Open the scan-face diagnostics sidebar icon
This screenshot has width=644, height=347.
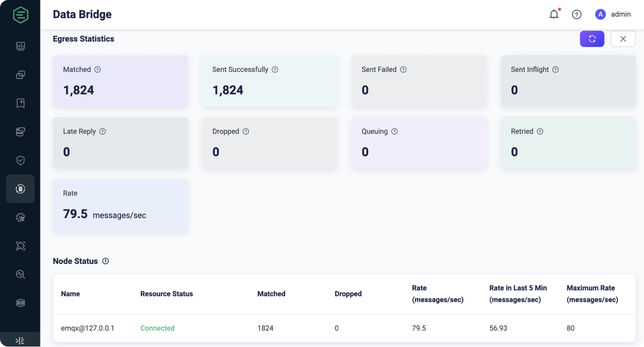(21, 246)
